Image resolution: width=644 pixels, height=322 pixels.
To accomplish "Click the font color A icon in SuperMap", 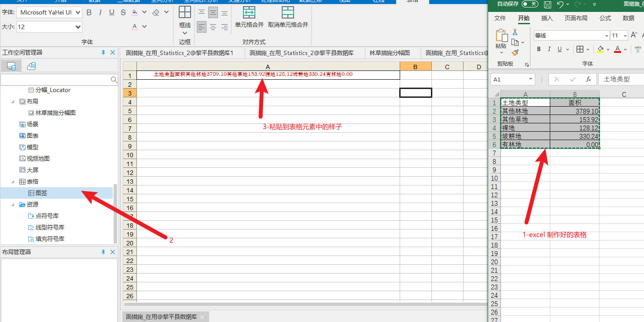I will [135, 27].
